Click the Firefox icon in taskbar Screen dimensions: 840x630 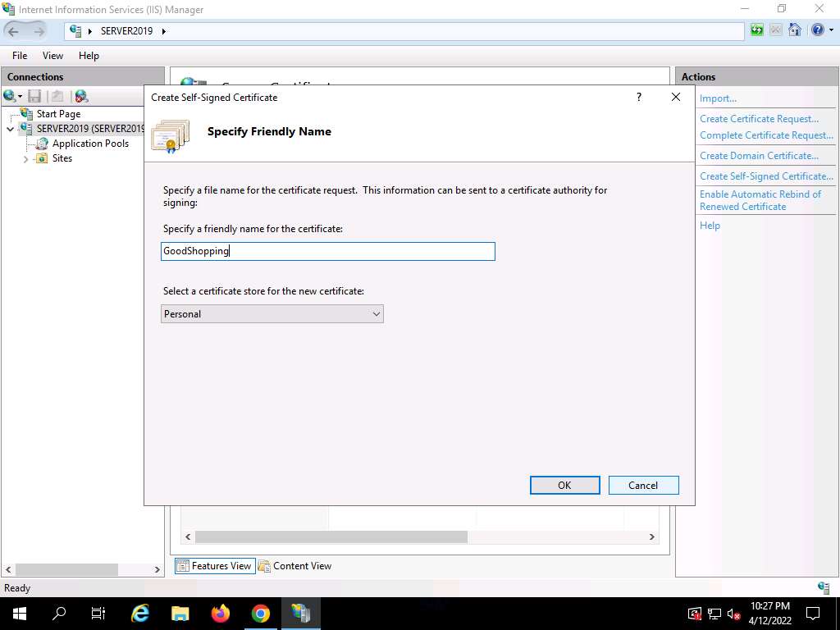pyautogui.click(x=220, y=614)
